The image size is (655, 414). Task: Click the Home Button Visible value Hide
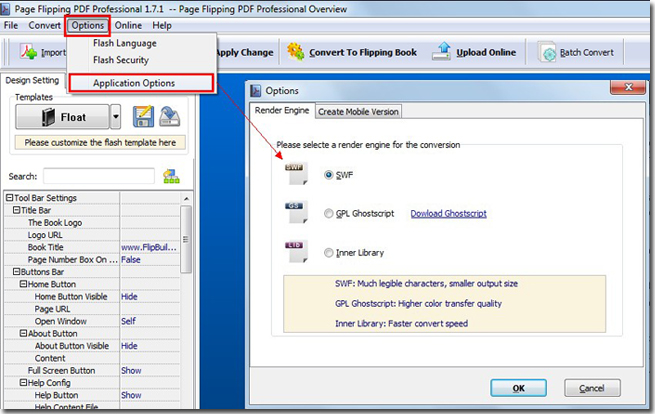click(x=129, y=297)
